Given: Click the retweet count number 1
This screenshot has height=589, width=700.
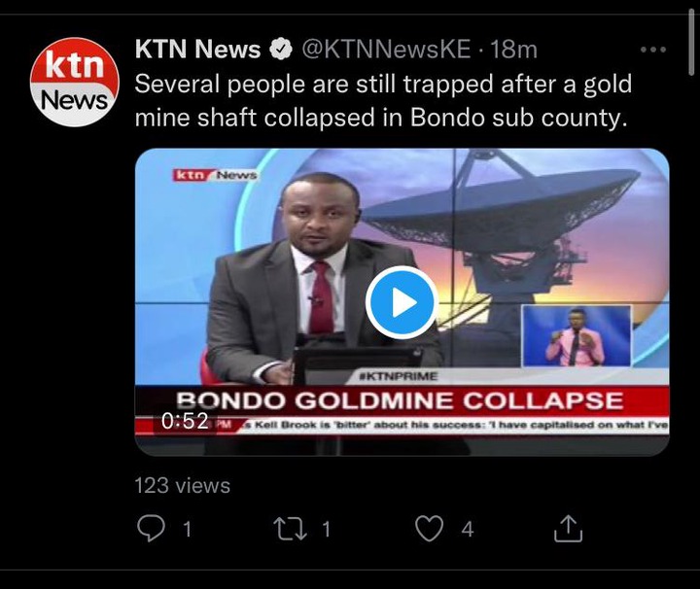Looking at the screenshot, I should [x=327, y=529].
